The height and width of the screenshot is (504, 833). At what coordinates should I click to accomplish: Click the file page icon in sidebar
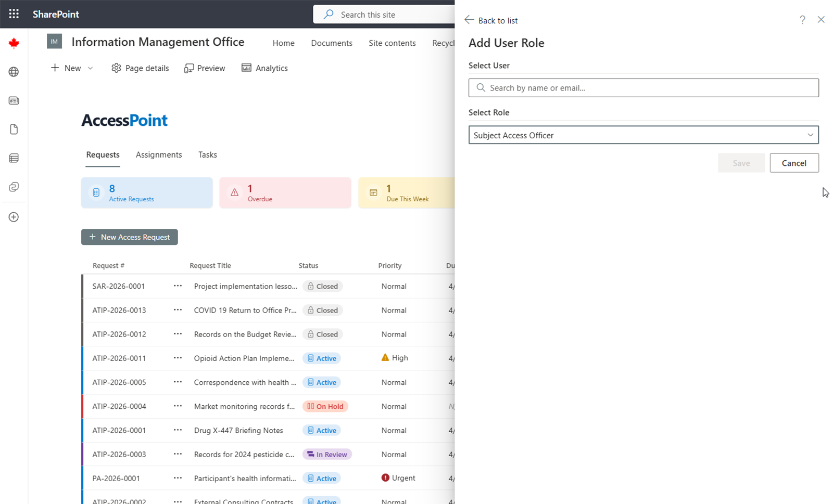tap(14, 130)
